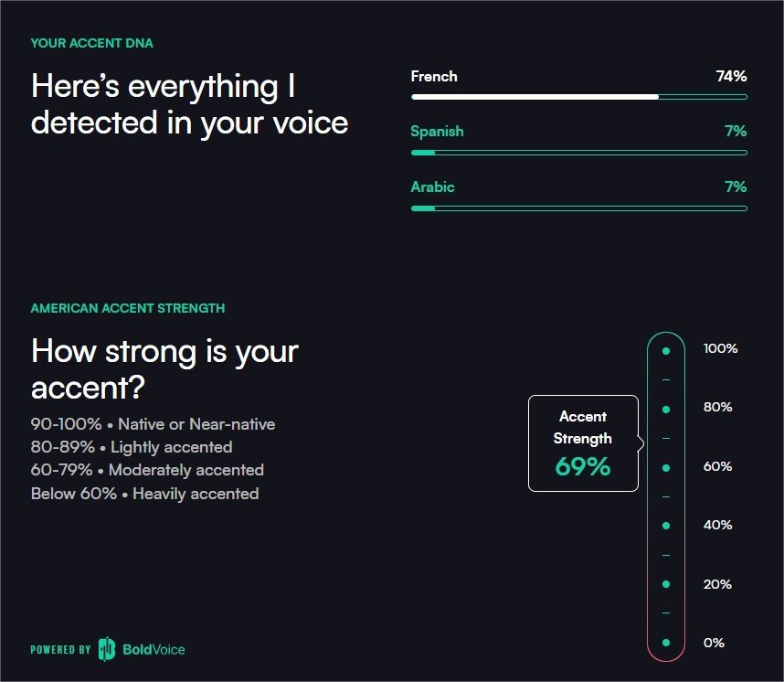Click the BoldVoice brand name text
784x682 pixels.
(154, 649)
